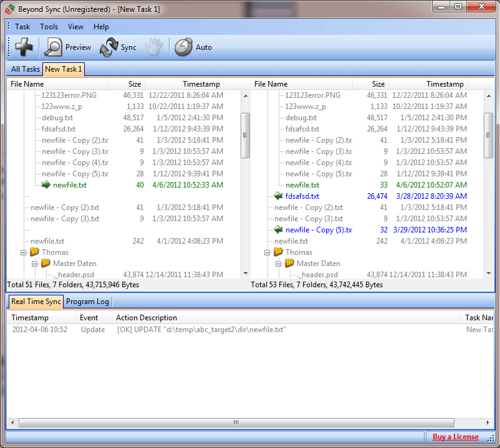Click the status bar resize grip
The height and width of the screenshot is (448, 500).
491,438
